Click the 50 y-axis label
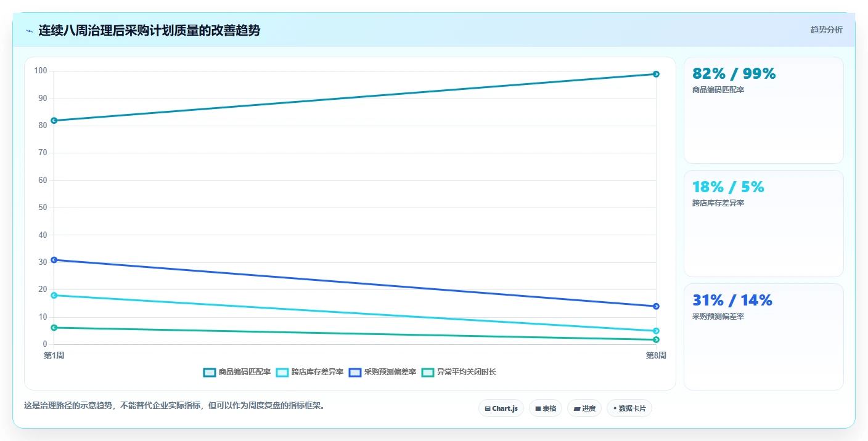 tap(43, 208)
